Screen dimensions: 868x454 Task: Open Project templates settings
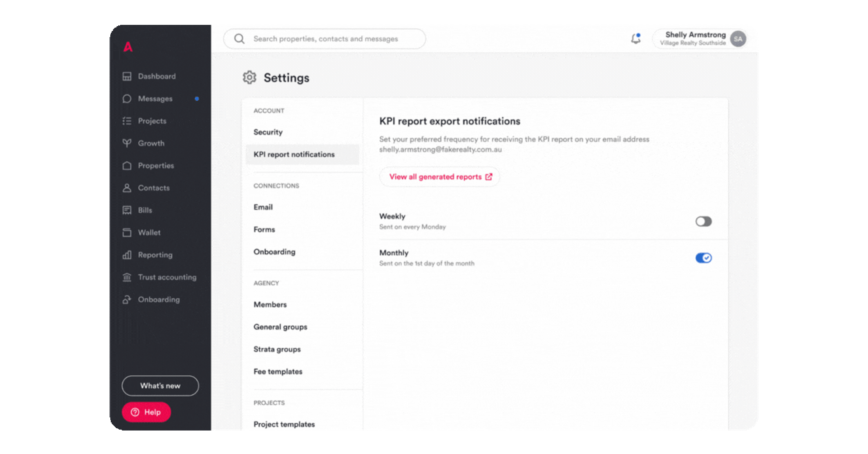(x=284, y=425)
